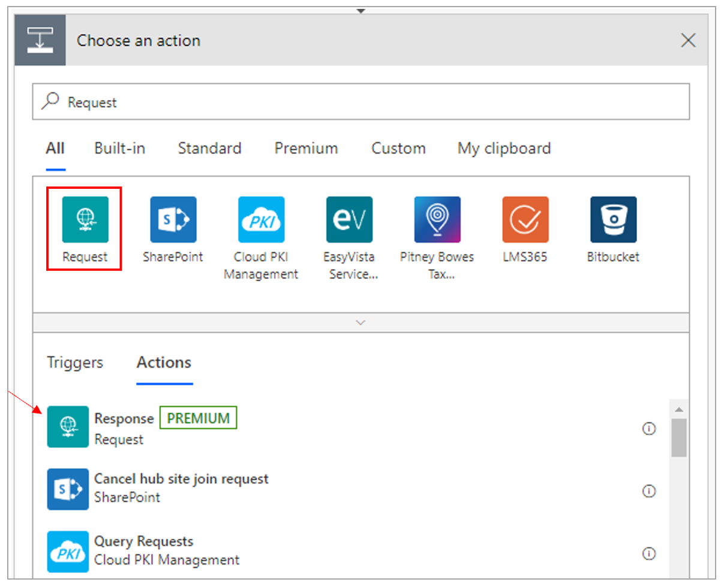Click the SharePoint icon beside Cancel hub site join request
The image size is (724, 588).
(68, 489)
